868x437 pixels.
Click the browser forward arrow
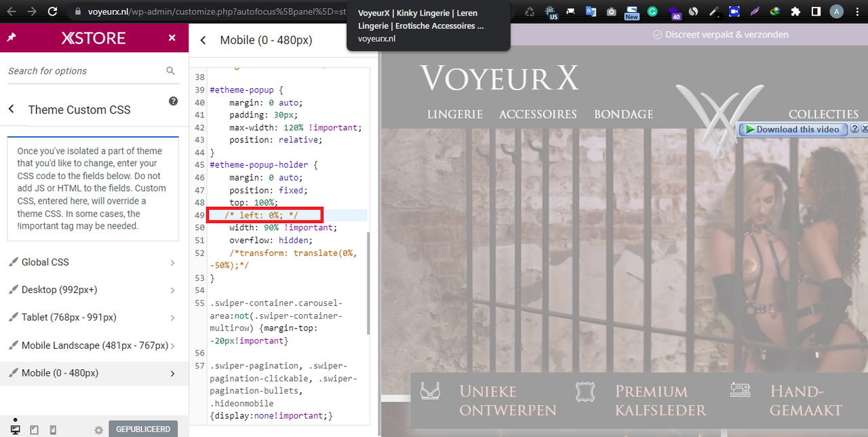pyautogui.click(x=32, y=12)
